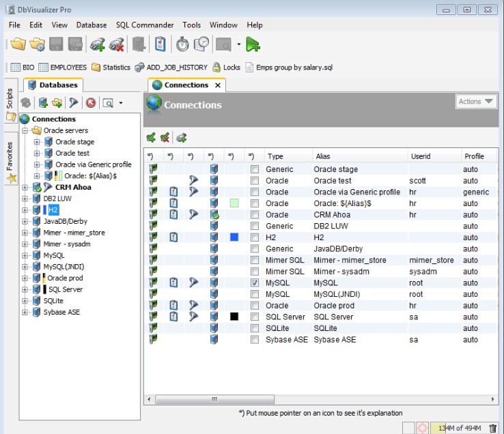Switch to the Scripts side tab
This screenshot has height=434, width=504.
[10, 100]
